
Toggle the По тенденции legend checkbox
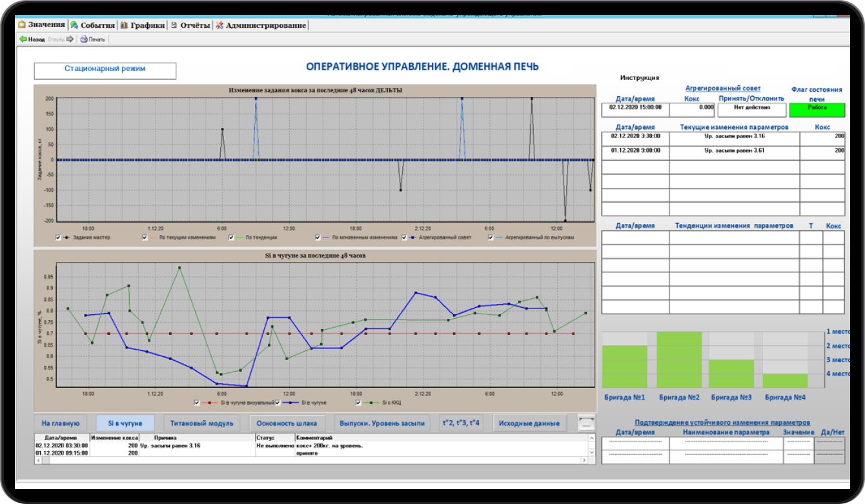pos(231,237)
